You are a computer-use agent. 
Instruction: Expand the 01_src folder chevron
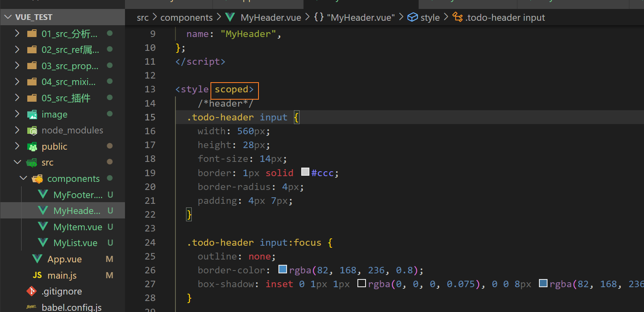pyautogui.click(x=17, y=33)
